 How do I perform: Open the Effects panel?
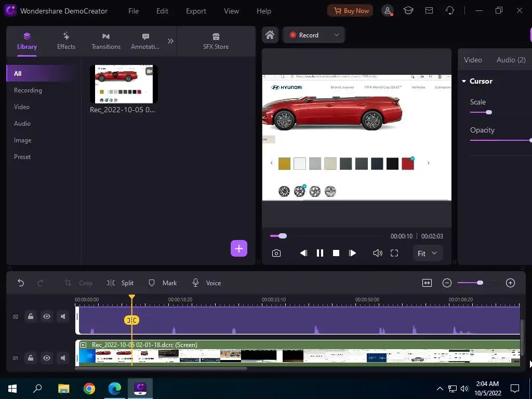[66, 41]
